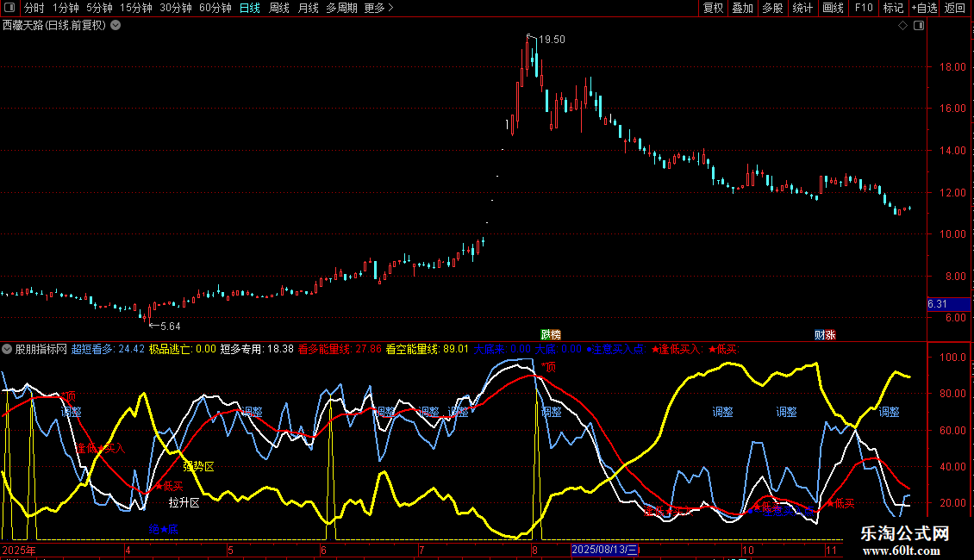Screen dimensions: 974x560
Task: Select the 60分钟 period tab
Action: click(215, 8)
